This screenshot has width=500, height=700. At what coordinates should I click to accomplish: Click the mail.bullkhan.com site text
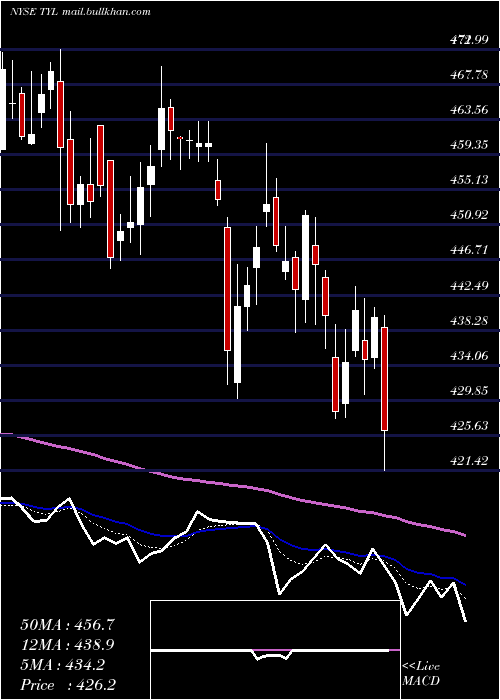coord(105,12)
